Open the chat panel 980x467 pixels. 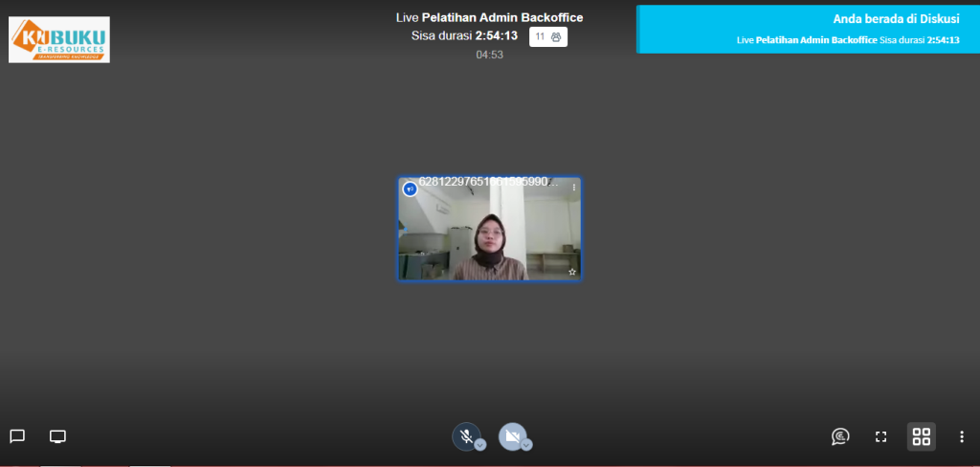click(x=17, y=436)
